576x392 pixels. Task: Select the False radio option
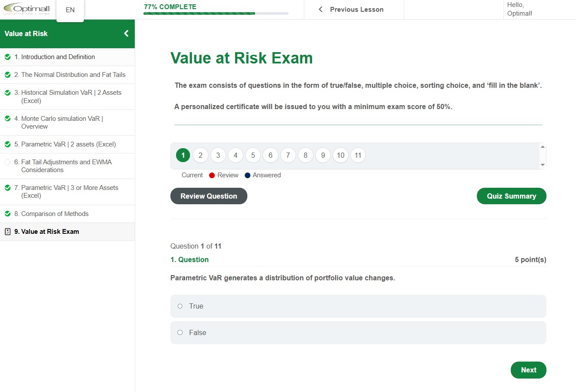click(180, 333)
